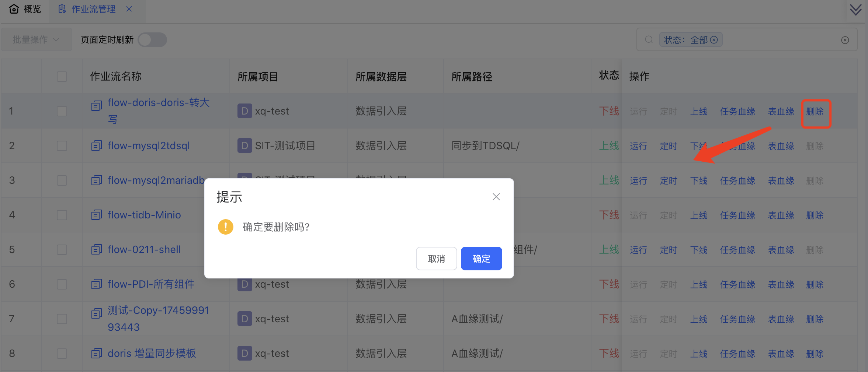868x372 pixels.
Task: Enable the 页面定时刷新 toggle
Action: coord(152,40)
